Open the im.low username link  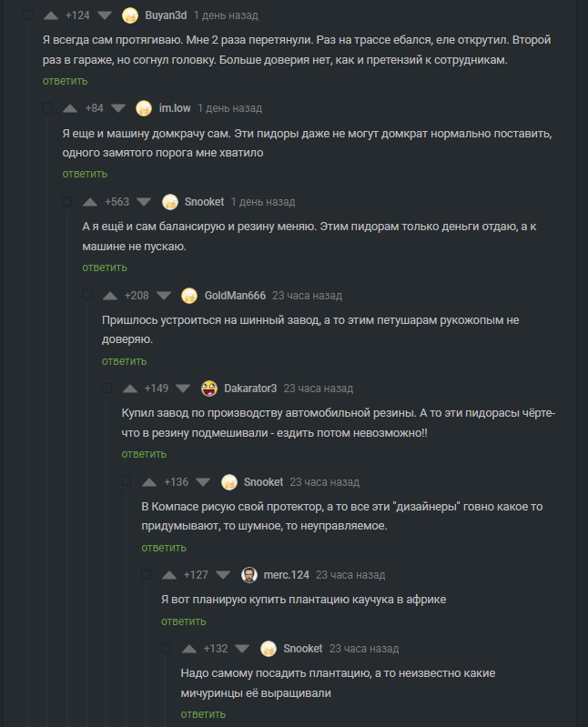(175, 108)
